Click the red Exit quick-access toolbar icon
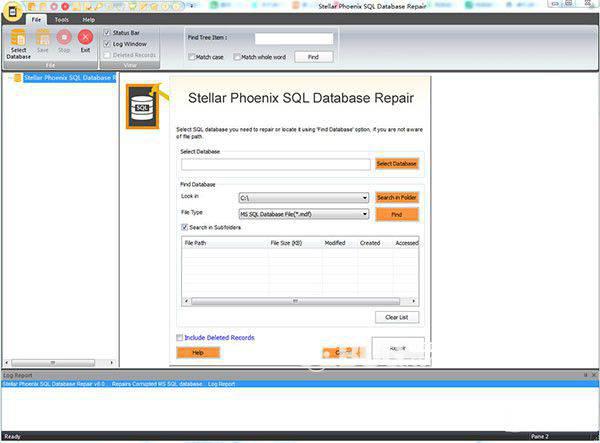The image size is (600, 443). [x=65, y=7]
